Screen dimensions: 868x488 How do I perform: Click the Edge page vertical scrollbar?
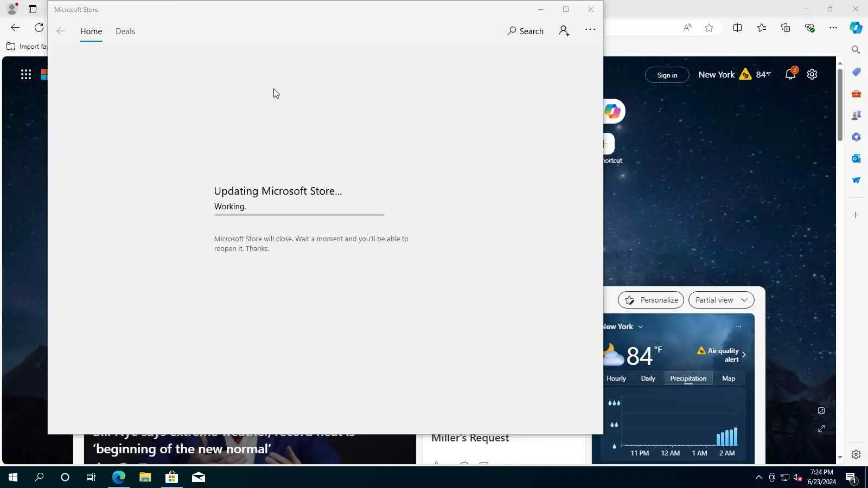point(840,106)
